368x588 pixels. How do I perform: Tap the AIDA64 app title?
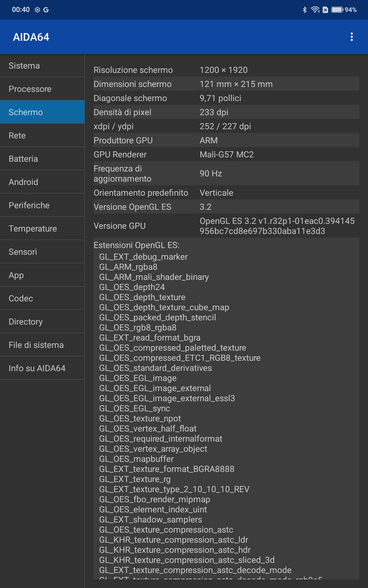tap(31, 37)
